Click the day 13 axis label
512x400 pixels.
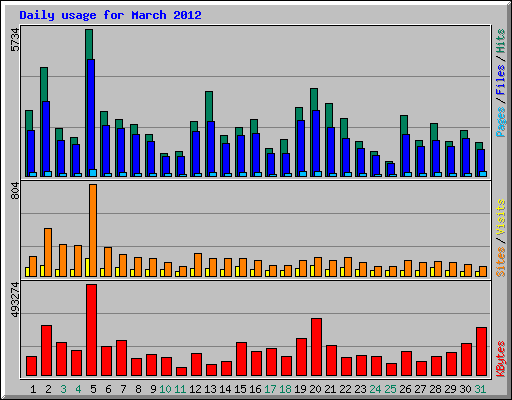(x=210, y=389)
